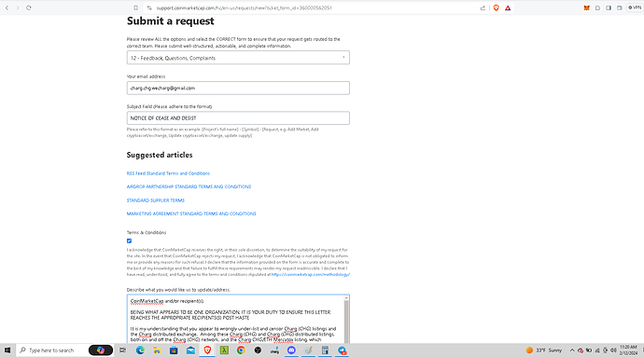644x357 pixels.
Task: Open the STANDARD SUPPLIER TERMS article
Action: click(x=155, y=200)
